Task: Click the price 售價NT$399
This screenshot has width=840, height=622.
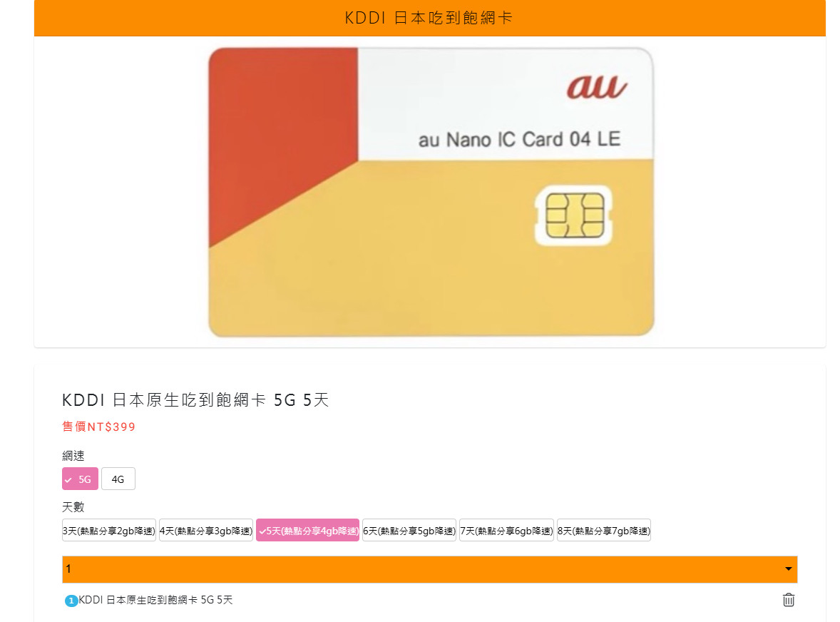Action: [99, 427]
